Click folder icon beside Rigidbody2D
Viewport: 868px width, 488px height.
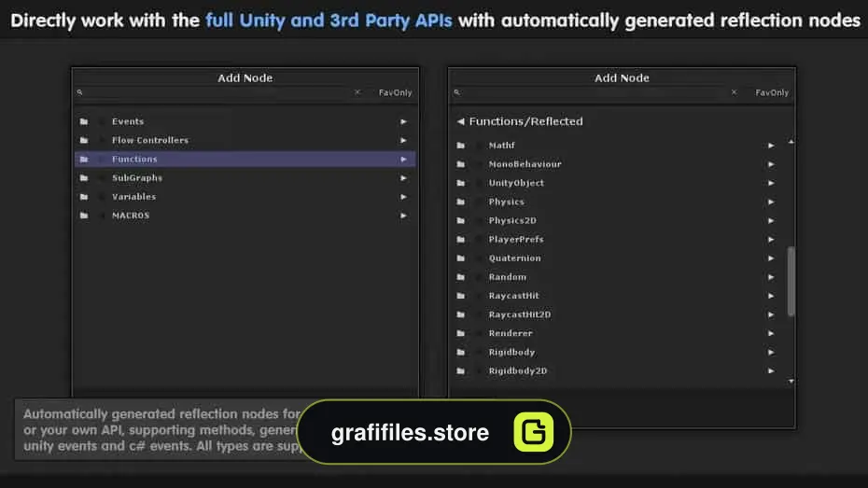460,371
